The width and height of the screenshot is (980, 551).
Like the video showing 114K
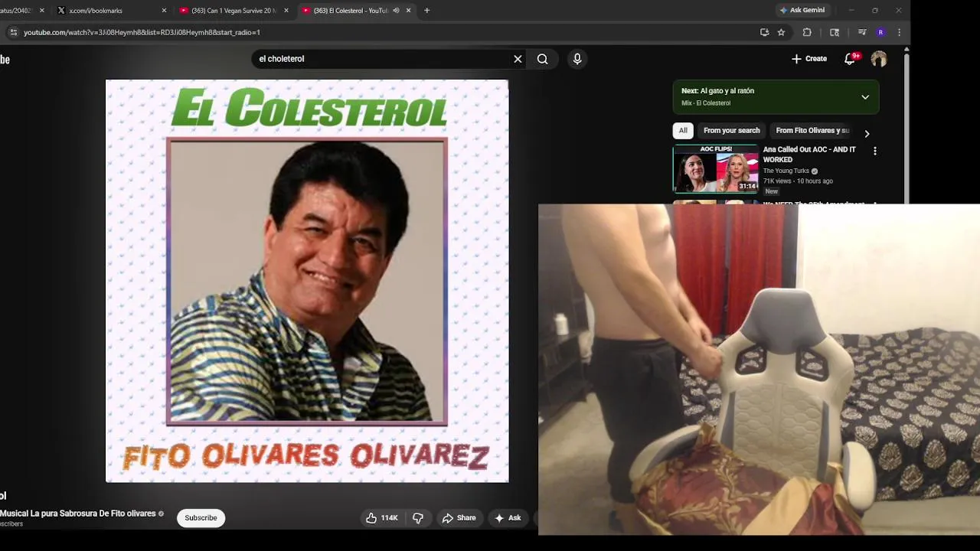[x=381, y=518]
